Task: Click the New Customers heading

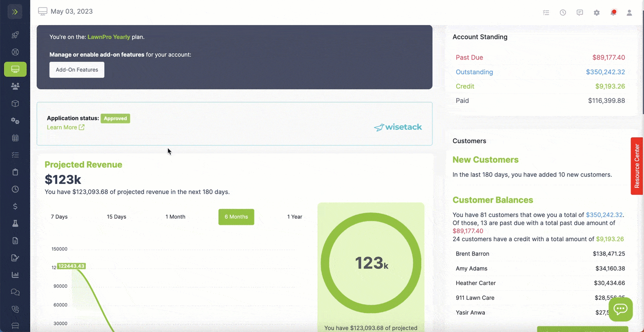Action: click(486, 160)
